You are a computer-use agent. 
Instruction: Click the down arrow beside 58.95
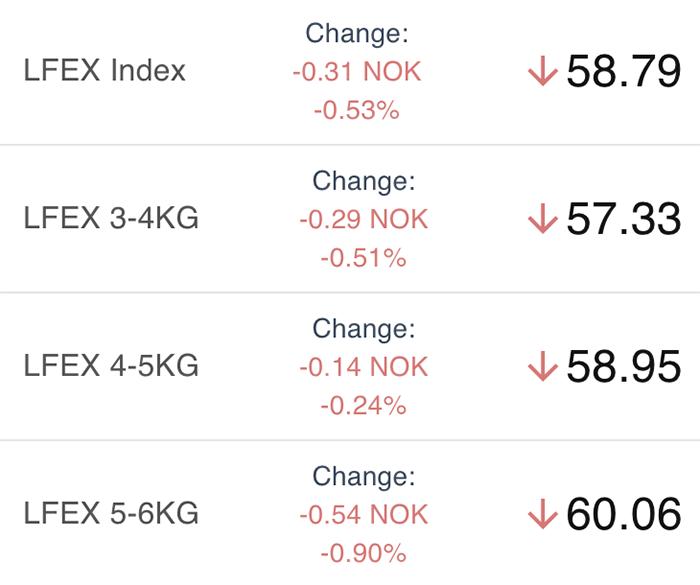click(541, 367)
